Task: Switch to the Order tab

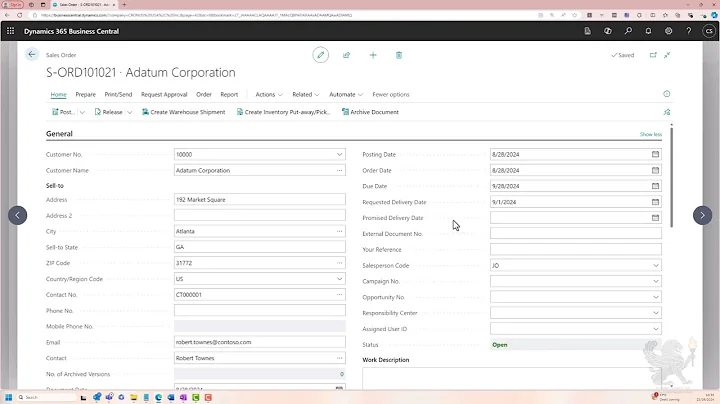Action: pyautogui.click(x=204, y=94)
